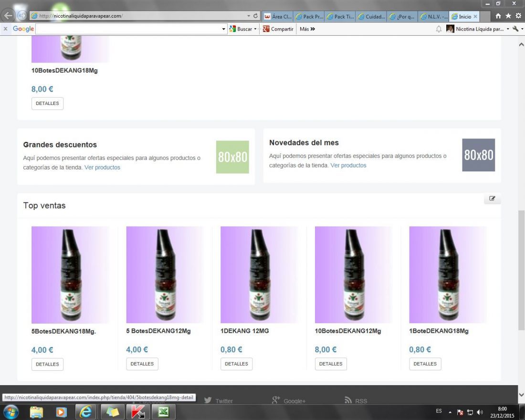Click the Buscar button in Google toolbar

point(241,29)
